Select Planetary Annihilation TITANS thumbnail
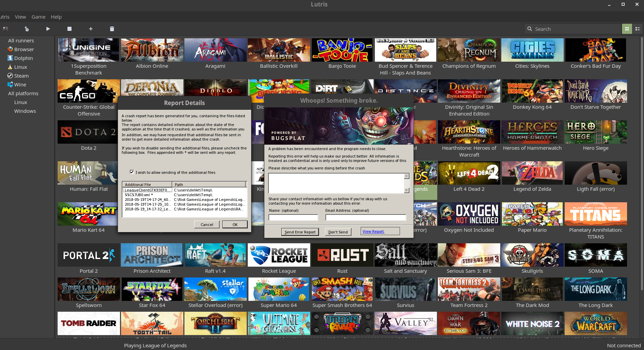 [x=596, y=214]
